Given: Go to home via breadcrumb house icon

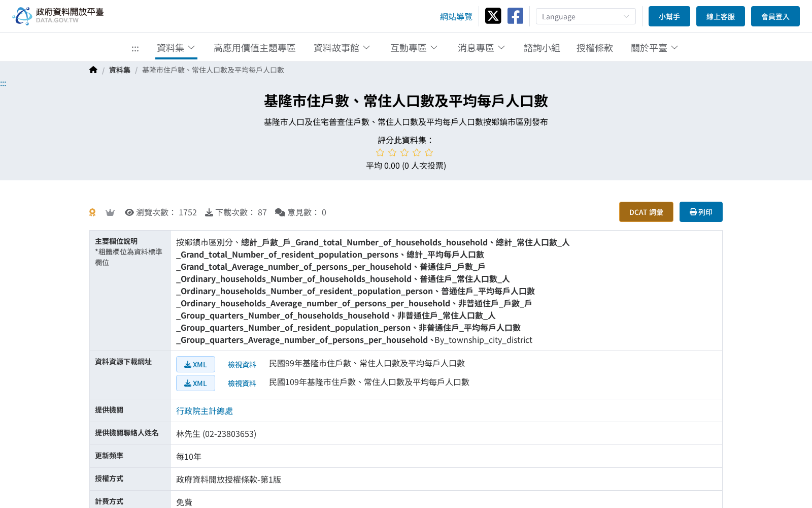Looking at the screenshot, I should (x=93, y=70).
